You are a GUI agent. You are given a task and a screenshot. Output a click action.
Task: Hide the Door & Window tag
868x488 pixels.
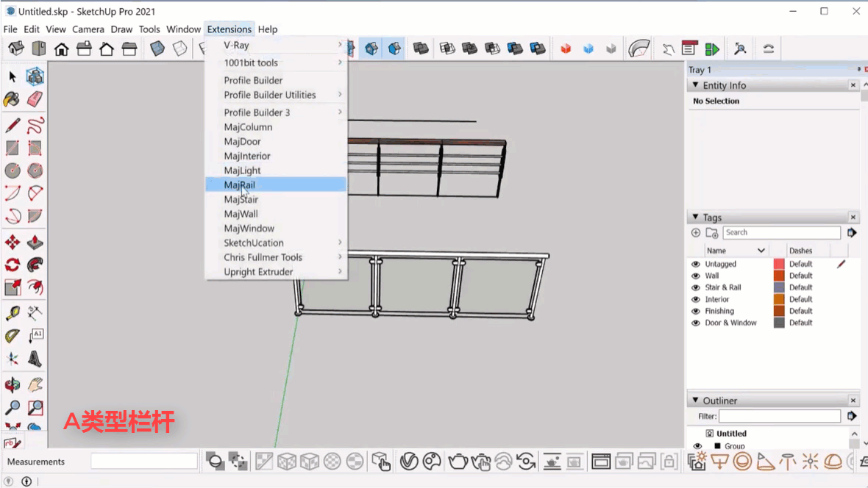click(x=695, y=323)
